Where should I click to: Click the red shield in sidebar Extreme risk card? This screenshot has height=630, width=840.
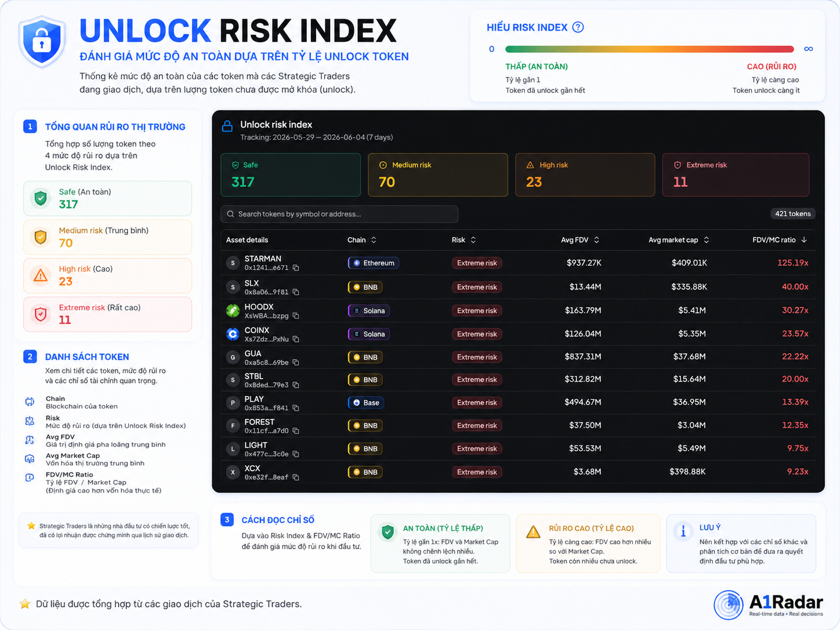point(41,314)
